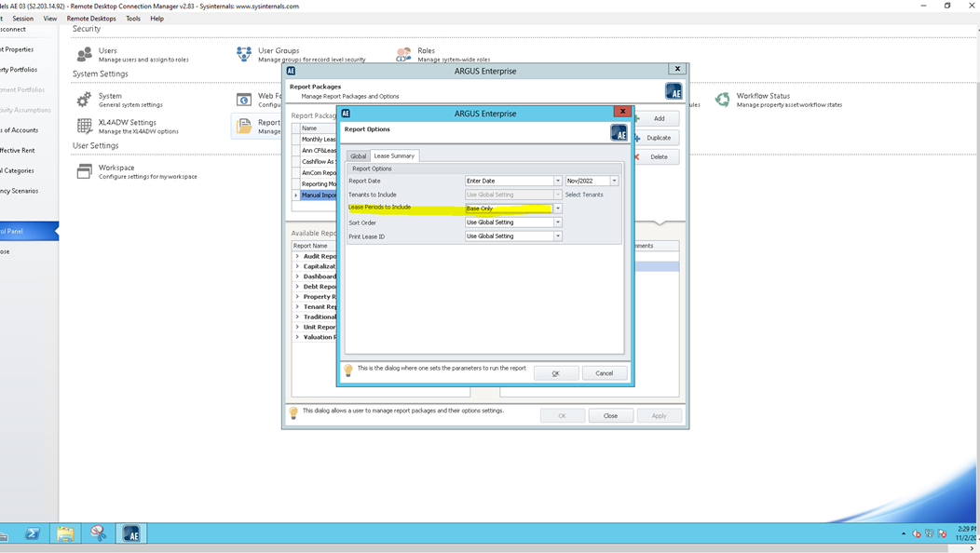Expand the Debt Reports node
Image resolution: width=980 pixels, height=553 pixels.
tap(297, 286)
